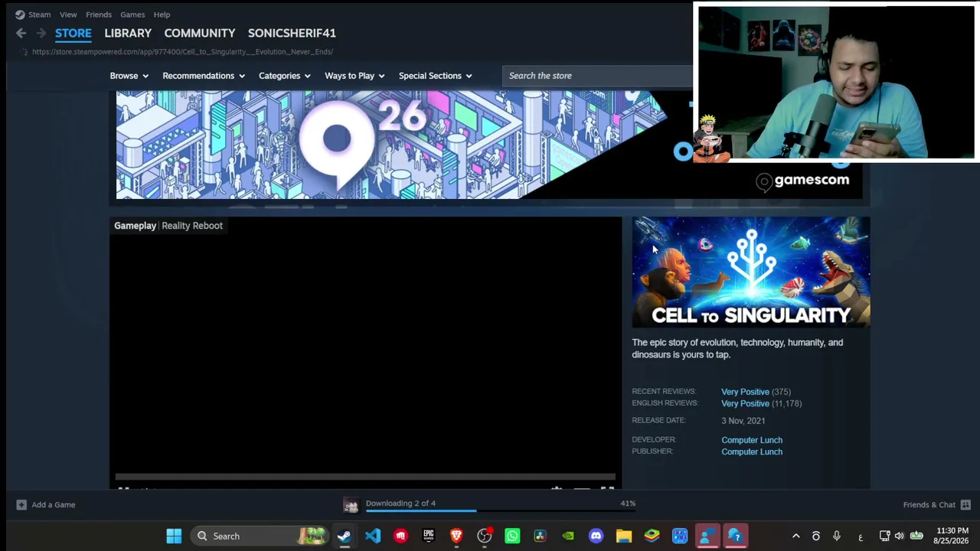Open the View menu
The width and height of the screenshot is (980, 551).
point(68,15)
